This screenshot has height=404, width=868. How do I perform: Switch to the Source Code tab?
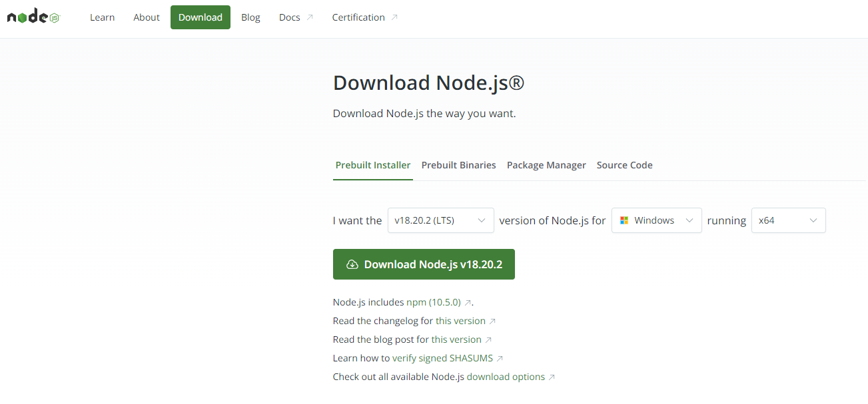(x=625, y=165)
